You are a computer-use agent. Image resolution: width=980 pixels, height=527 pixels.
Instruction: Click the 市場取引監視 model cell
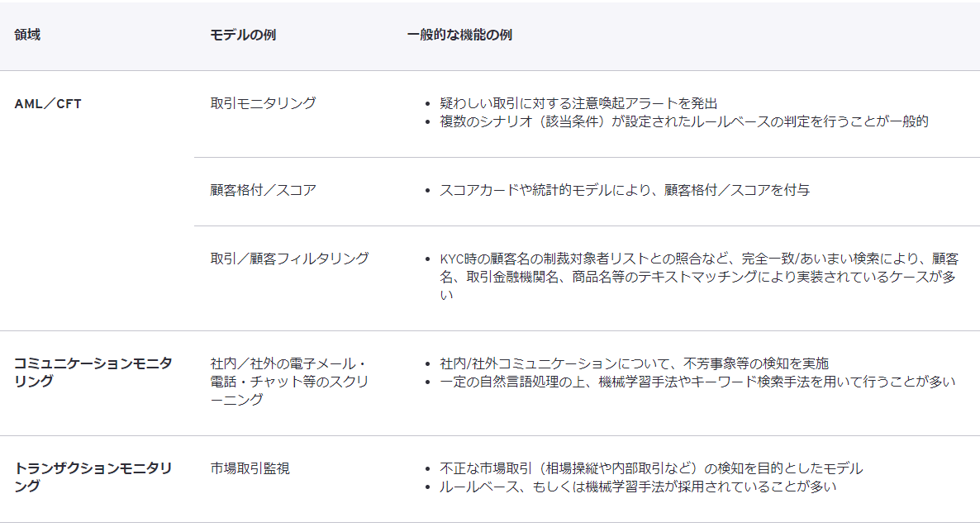point(250,468)
